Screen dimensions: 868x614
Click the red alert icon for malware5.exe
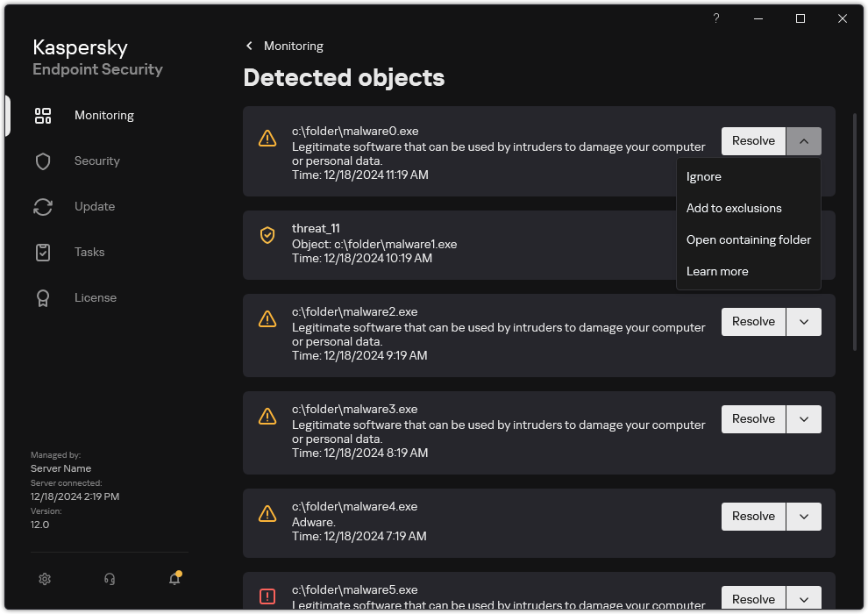click(267, 596)
